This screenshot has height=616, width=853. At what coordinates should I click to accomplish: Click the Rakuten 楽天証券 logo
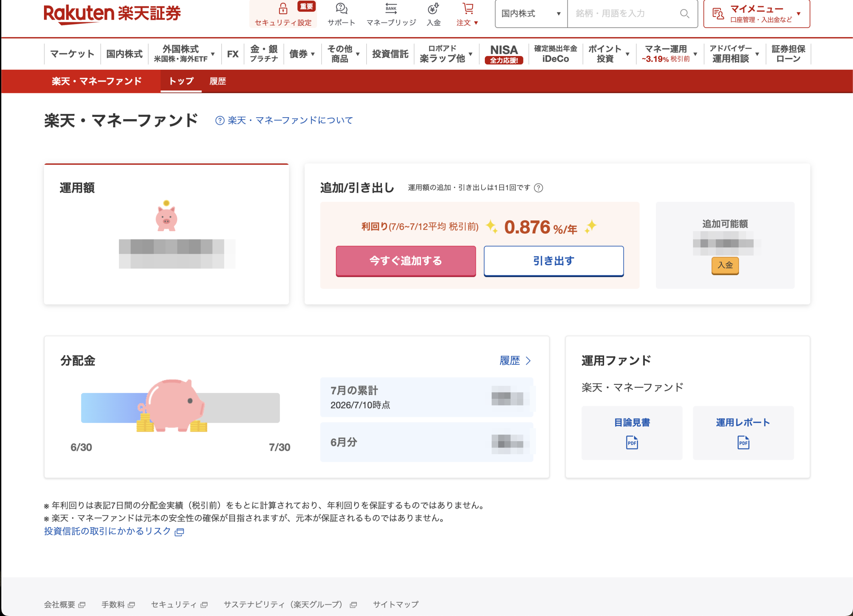[112, 14]
